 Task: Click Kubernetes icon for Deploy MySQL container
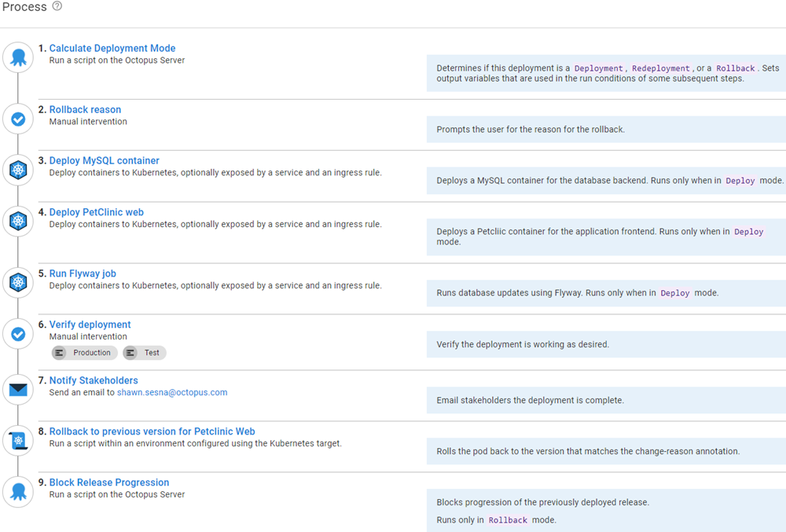(x=18, y=170)
